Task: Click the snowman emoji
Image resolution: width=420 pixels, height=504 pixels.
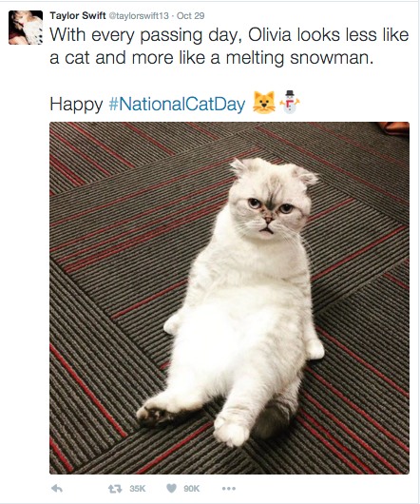Action: pos(290,102)
